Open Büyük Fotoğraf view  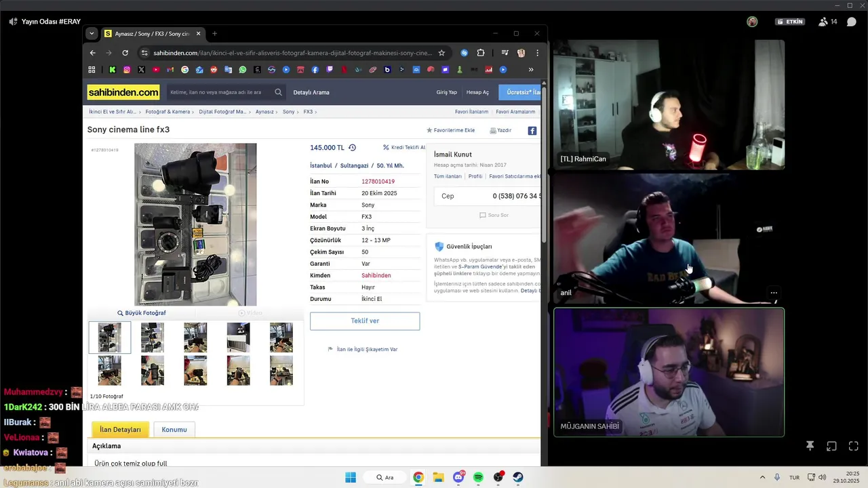click(142, 313)
